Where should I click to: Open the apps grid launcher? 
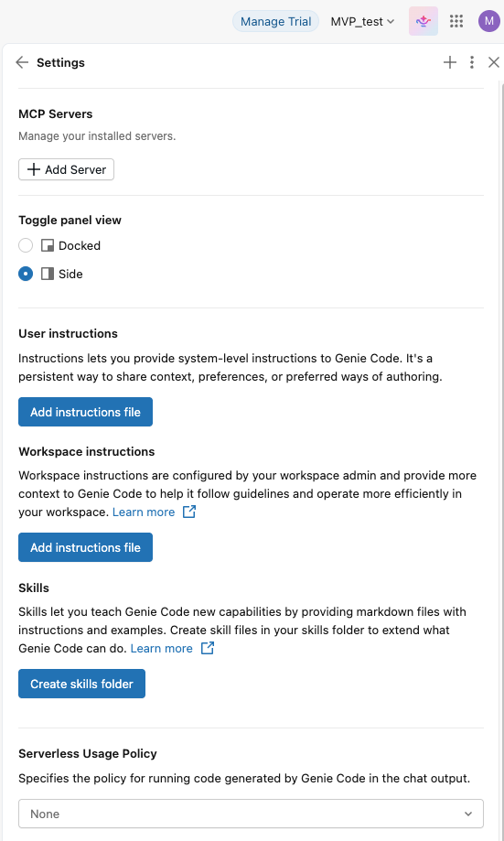pos(456,21)
